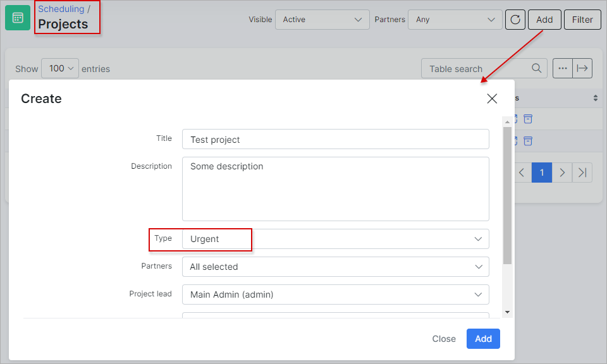Click into the Title input field

point(336,139)
